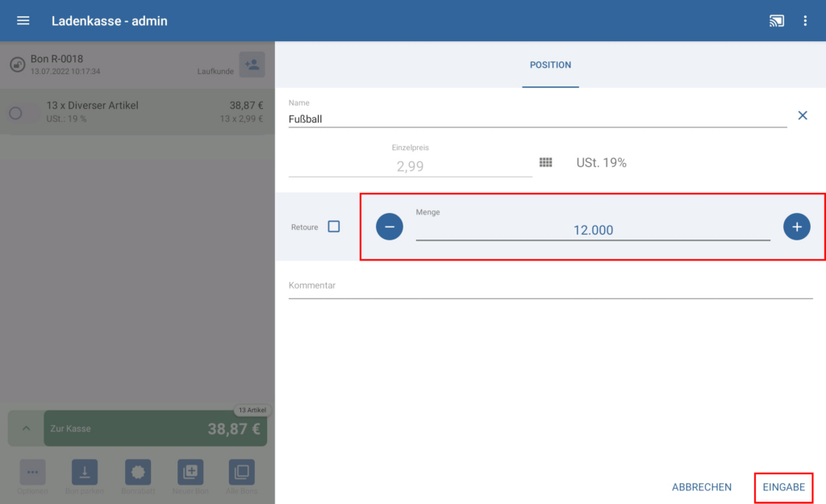Open the Optionen menu
The width and height of the screenshot is (826, 504).
coord(32,473)
